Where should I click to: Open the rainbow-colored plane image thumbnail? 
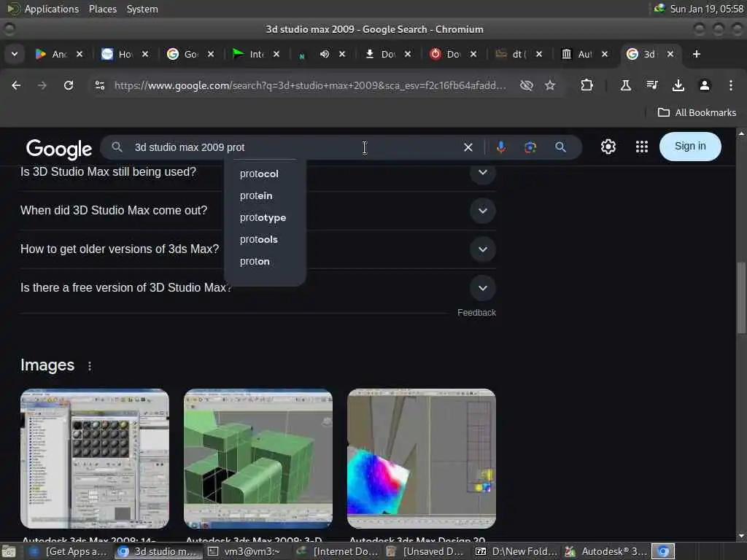click(x=422, y=459)
